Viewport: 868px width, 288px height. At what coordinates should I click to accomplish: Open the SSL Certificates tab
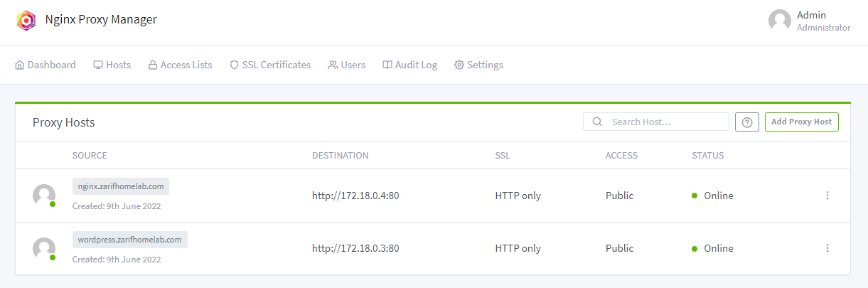point(270,65)
